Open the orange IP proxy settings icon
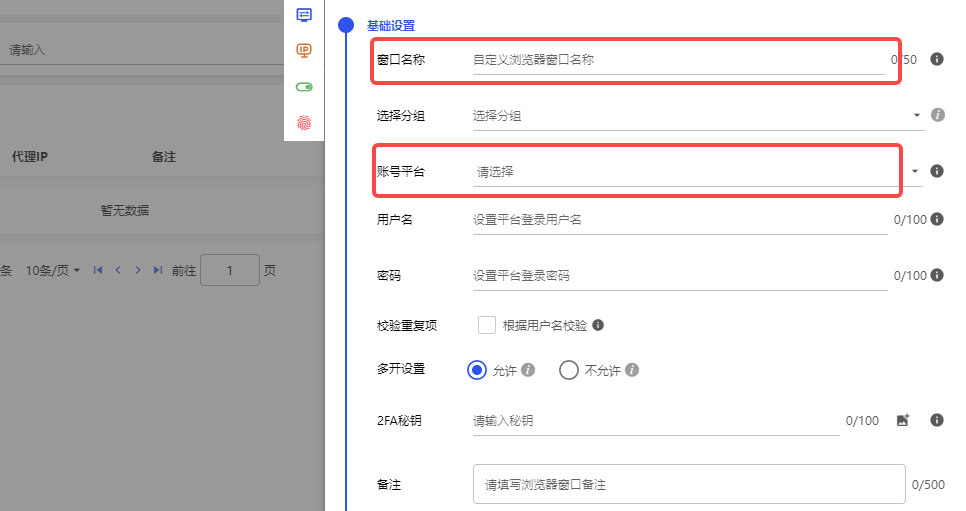 coord(304,50)
